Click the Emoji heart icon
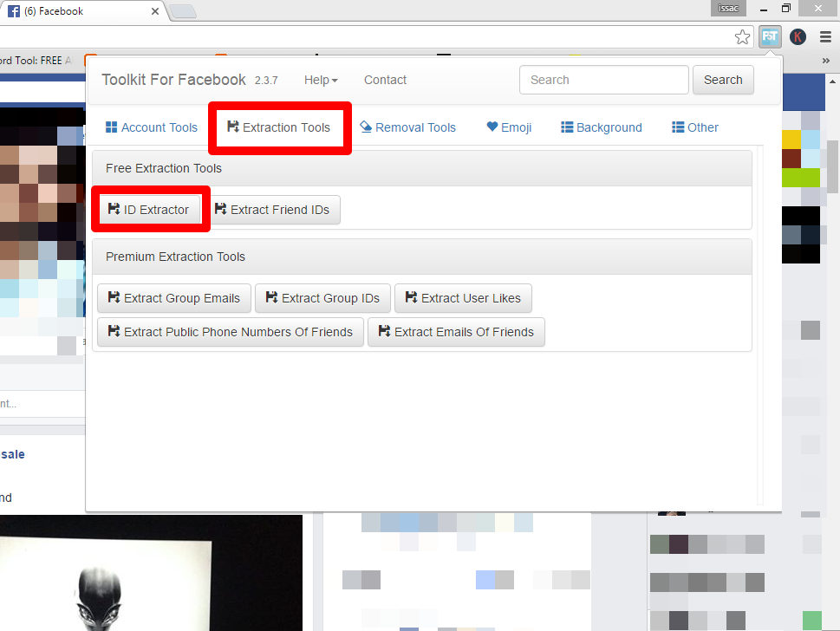The image size is (840, 631). pos(492,127)
